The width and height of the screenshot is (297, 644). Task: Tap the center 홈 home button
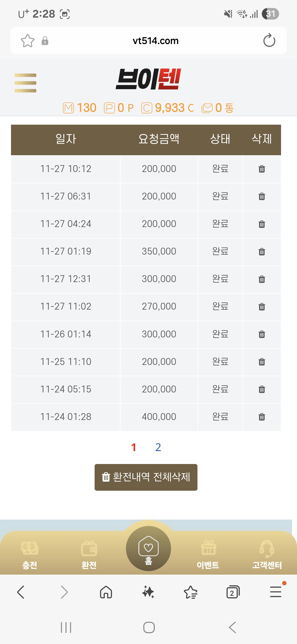click(x=148, y=549)
